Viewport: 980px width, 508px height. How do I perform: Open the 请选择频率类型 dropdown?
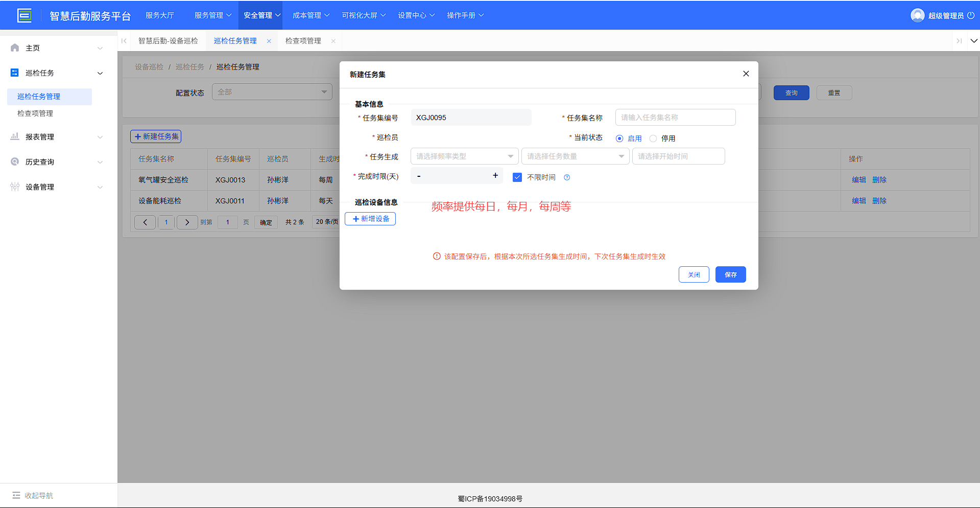tap(465, 156)
